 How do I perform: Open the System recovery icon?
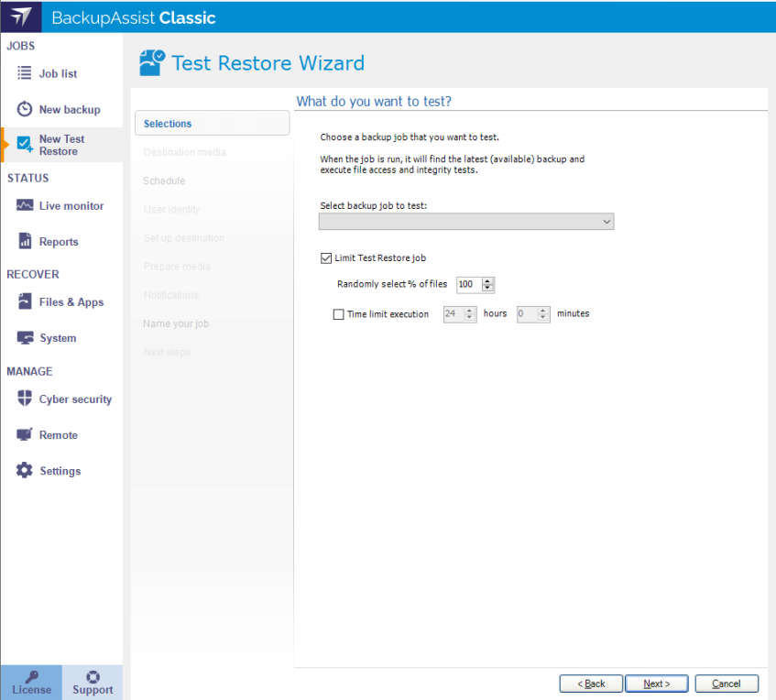point(25,338)
